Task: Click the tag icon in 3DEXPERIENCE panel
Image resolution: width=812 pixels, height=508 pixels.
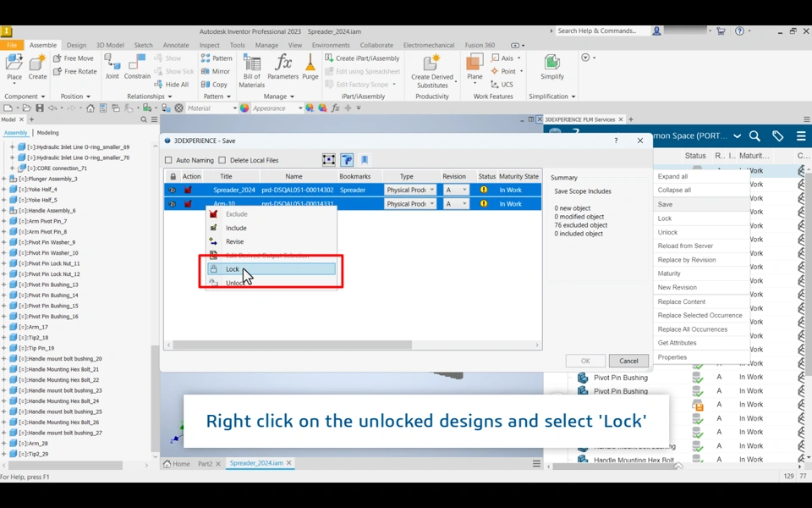Action: pyautogui.click(x=777, y=135)
